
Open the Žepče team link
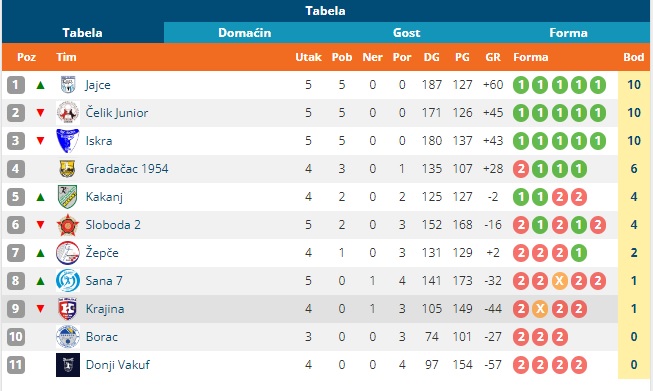[x=102, y=253]
